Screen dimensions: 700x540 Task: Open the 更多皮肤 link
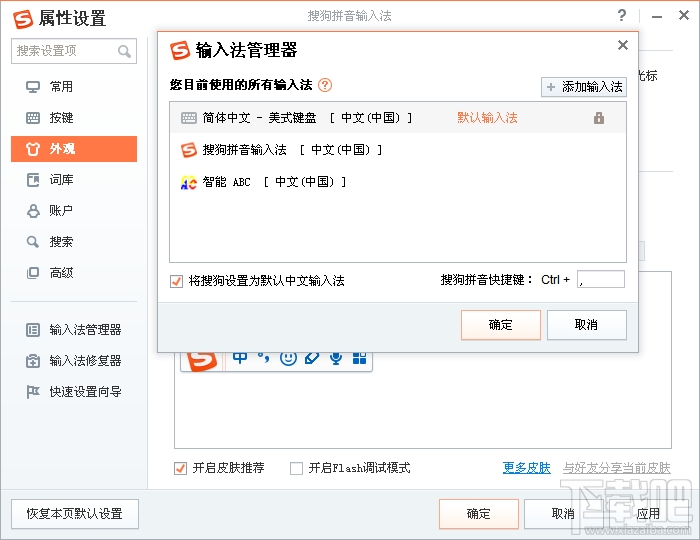526,468
